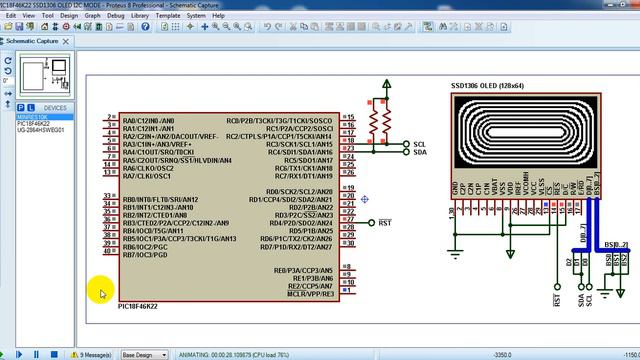Click the Pick Parts From Libraries icon
The width and height of the screenshot is (640, 360).
(376, 27)
